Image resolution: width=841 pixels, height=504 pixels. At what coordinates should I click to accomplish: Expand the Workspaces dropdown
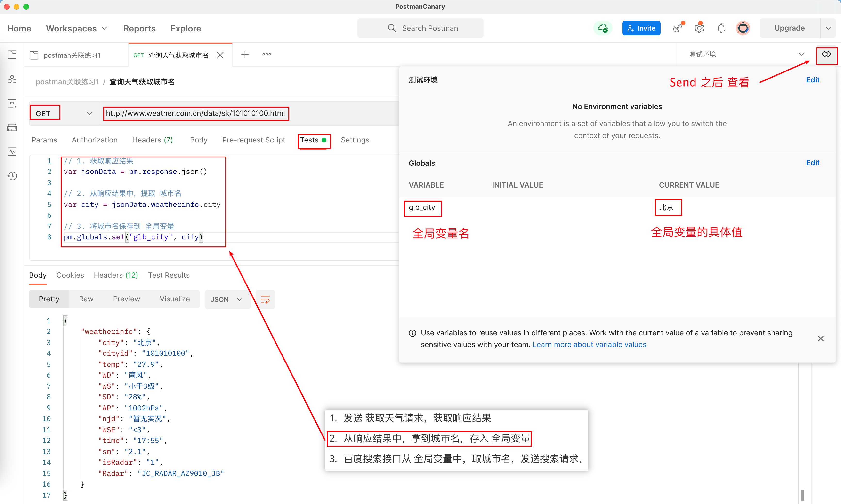(x=76, y=29)
